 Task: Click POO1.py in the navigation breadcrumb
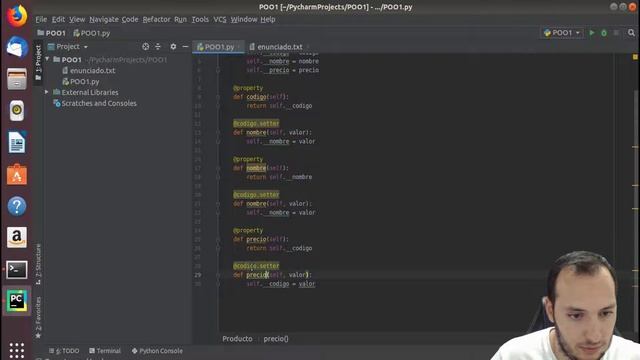91,33
